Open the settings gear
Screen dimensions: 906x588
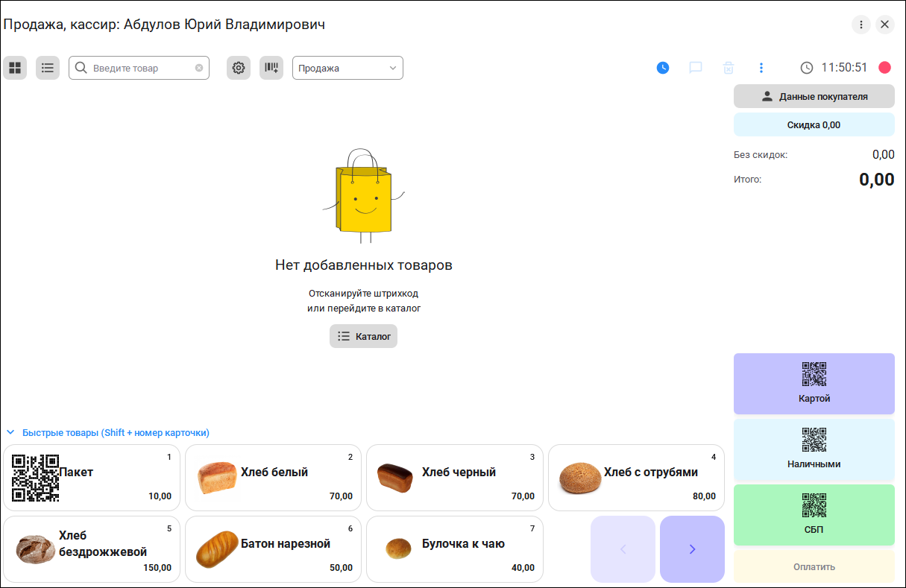[x=239, y=68]
